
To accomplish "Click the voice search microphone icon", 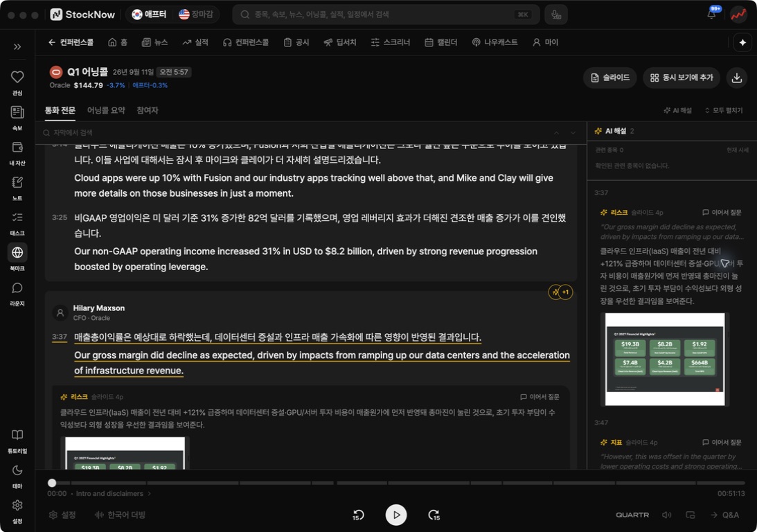I will (x=556, y=15).
